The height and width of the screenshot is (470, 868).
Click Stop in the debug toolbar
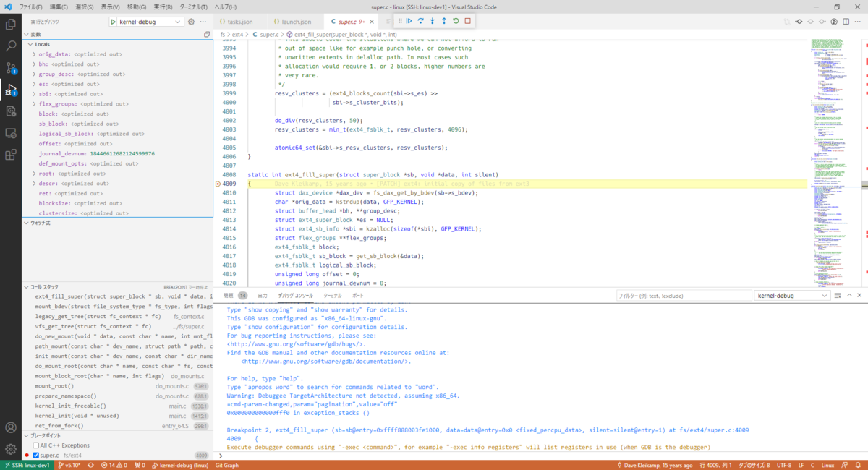468,21
